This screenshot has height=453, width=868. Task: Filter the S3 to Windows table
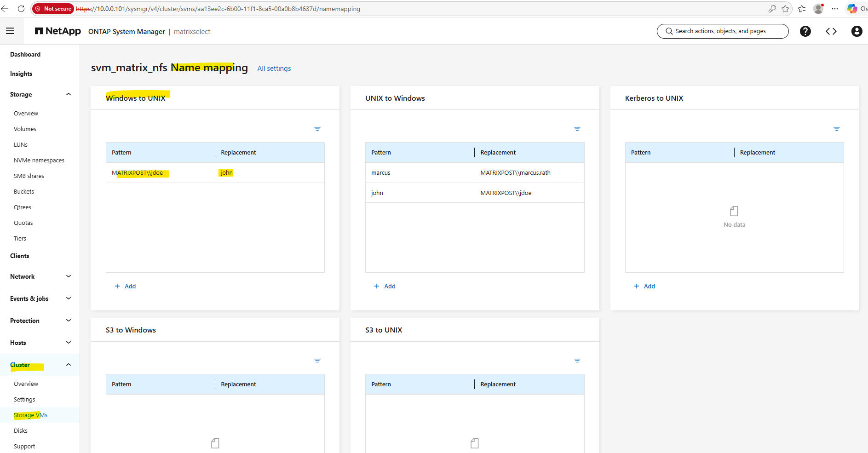click(317, 361)
